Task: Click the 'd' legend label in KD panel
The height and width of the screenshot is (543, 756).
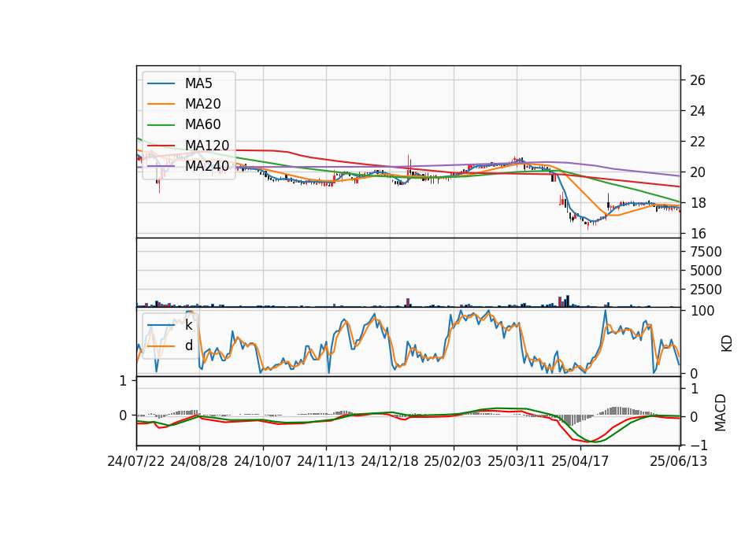Action: (188, 345)
